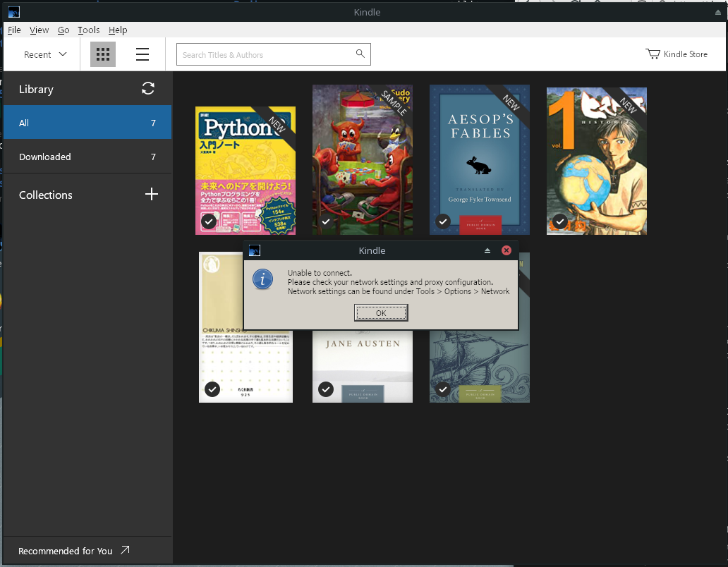Image resolution: width=728 pixels, height=567 pixels.
Task: Select the Downloaded library filter
Action: point(87,157)
